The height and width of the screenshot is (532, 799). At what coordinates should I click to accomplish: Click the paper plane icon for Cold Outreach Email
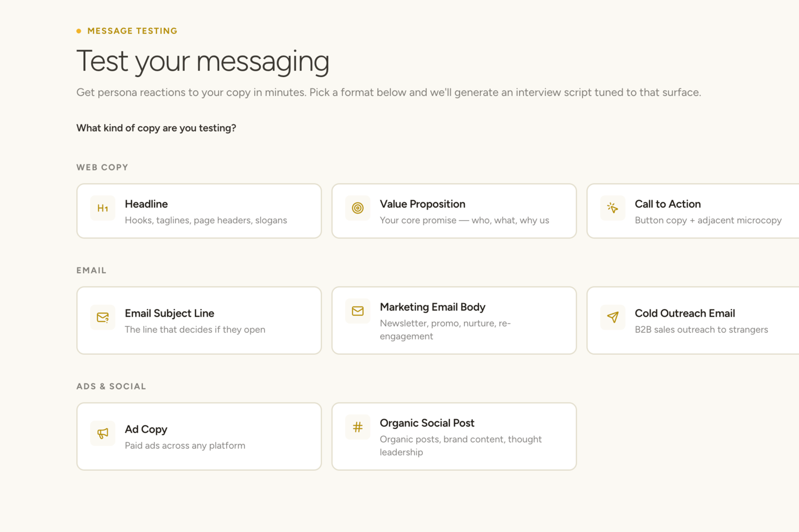pos(613,317)
